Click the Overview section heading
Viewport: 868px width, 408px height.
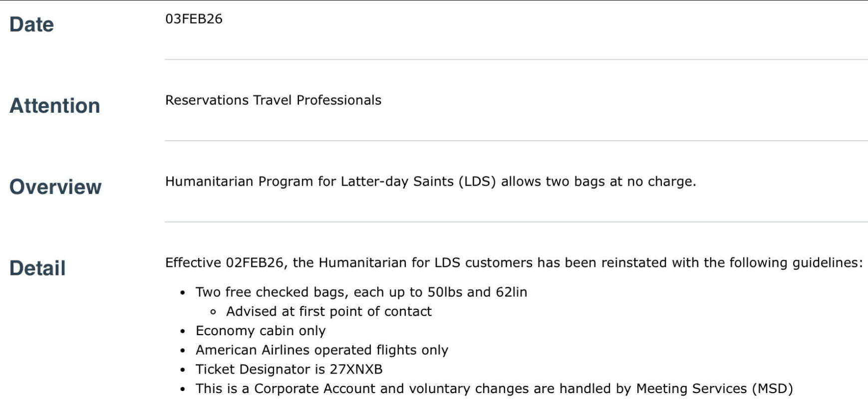pyautogui.click(x=55, y=187)
